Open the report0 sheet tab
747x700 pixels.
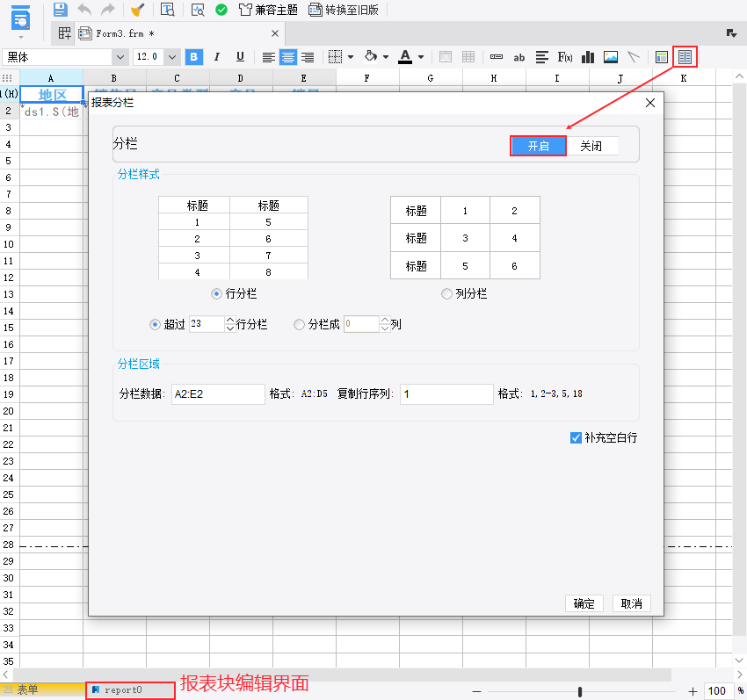[122, 690]
